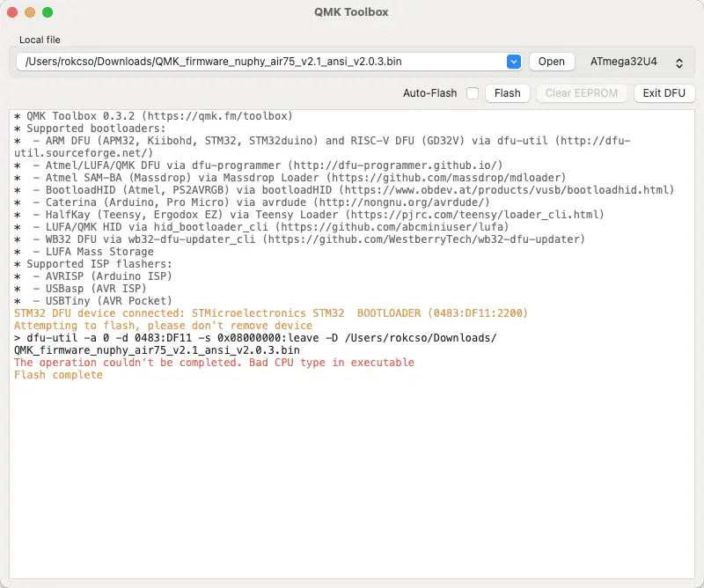Click the Open file button

coord(552,62)
